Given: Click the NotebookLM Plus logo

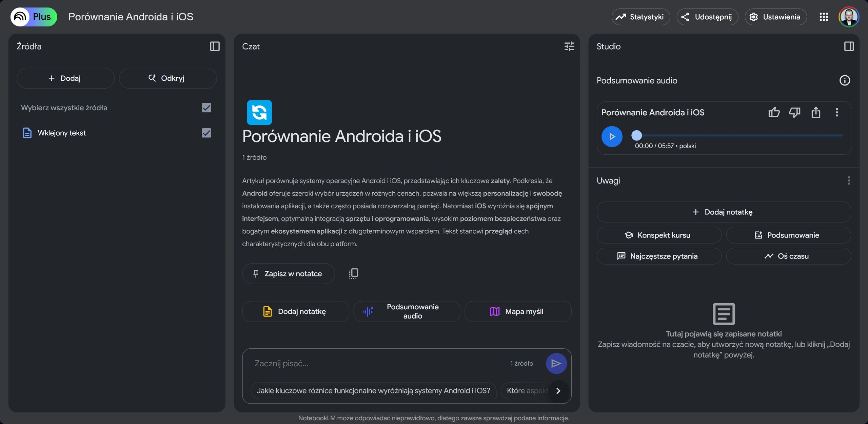Looking at the screenshot, I should pyautogui.click(x=34, y=17).
